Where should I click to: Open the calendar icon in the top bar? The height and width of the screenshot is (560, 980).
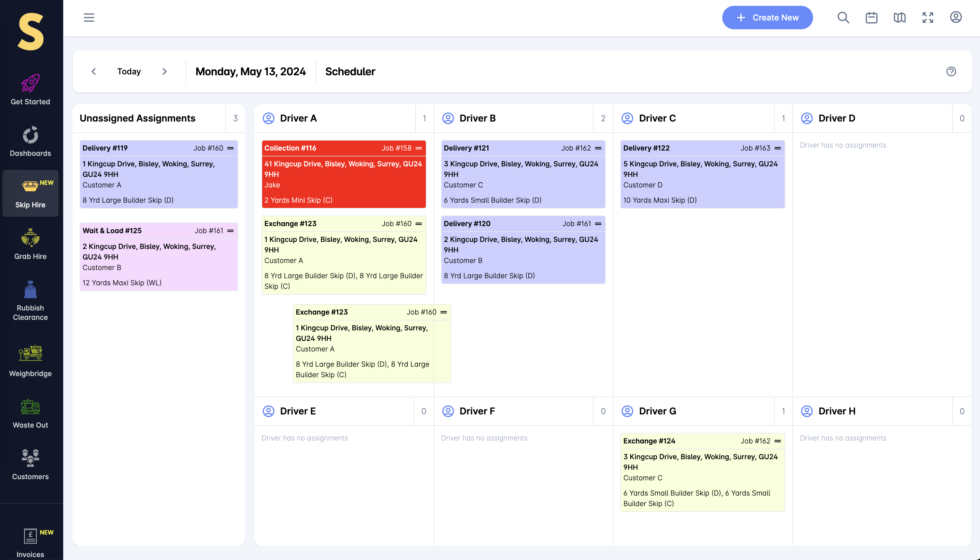click(871, 18)
